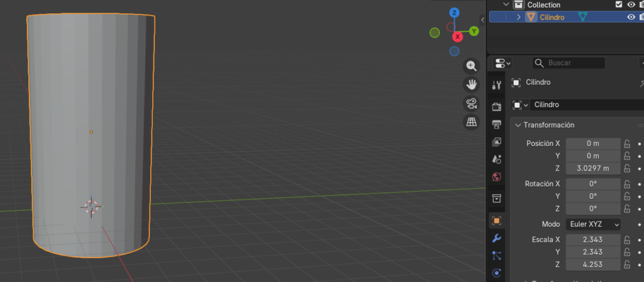Open the properties options dropdown right of search
Image resolution: width=644 pixels, height=282 pixels.
[x=641, y=63]
